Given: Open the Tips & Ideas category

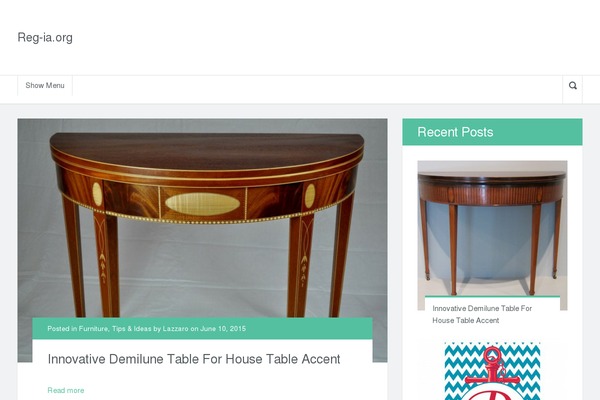Looking at the screenshot, I should pos(131,328).
